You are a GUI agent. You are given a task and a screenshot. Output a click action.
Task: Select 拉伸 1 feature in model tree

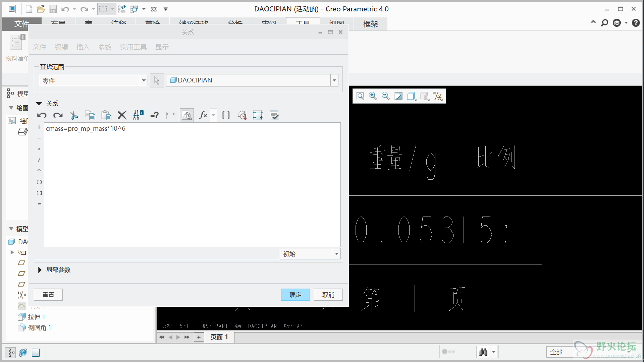[x=37, y=317]
